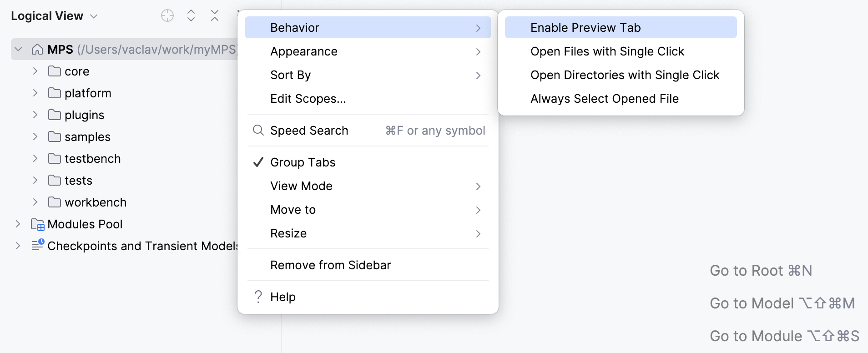The height and width of the screenshot is (353, 868).
Task: Click the Modules Pool folder icon
Action: [x=37, y=224]
